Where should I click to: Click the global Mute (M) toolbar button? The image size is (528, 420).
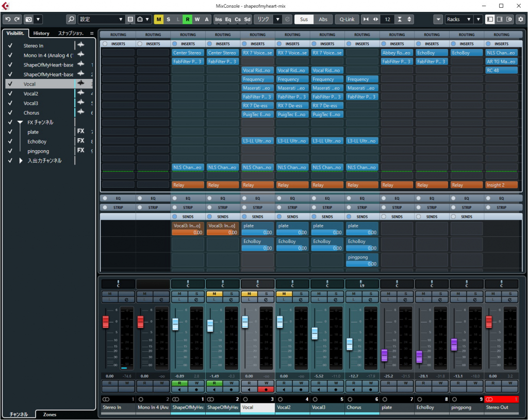159,19
